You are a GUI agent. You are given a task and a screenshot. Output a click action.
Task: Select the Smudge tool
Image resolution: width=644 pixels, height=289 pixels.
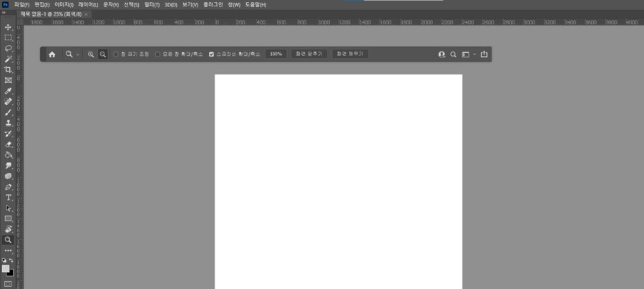[x=8, y=166]
